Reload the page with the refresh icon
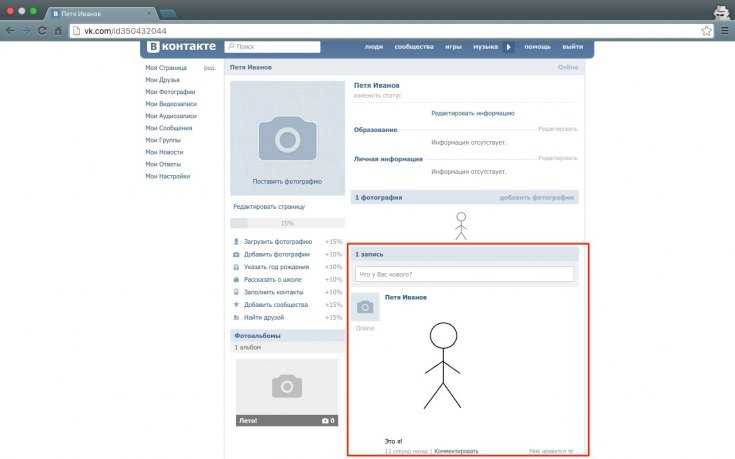This screenshot has height=459, width=735. tap(42, 31)
